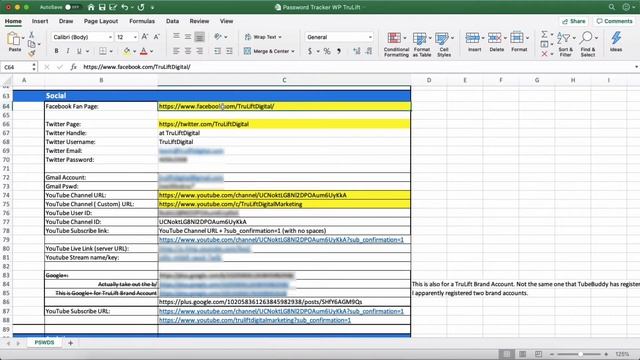Select the PSWDS sheet tab

click(x=44, y=342)
